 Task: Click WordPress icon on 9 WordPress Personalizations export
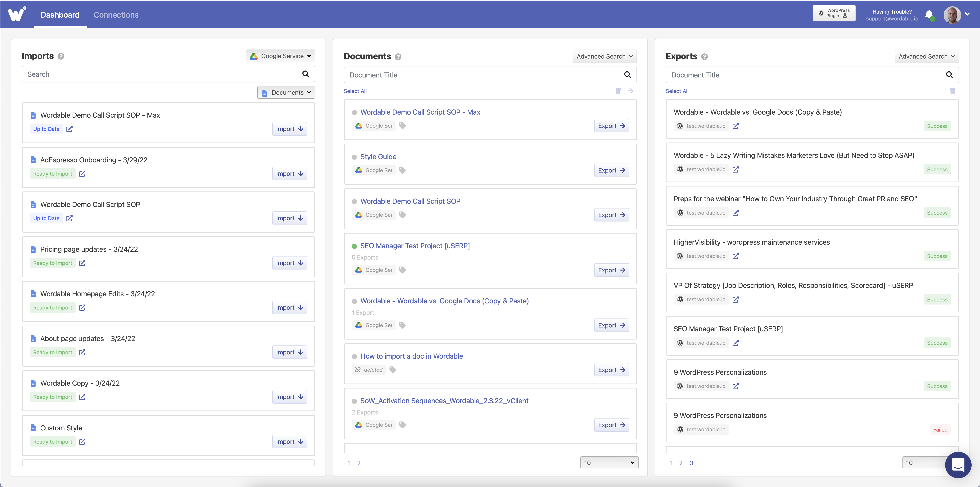pos(680,386)
